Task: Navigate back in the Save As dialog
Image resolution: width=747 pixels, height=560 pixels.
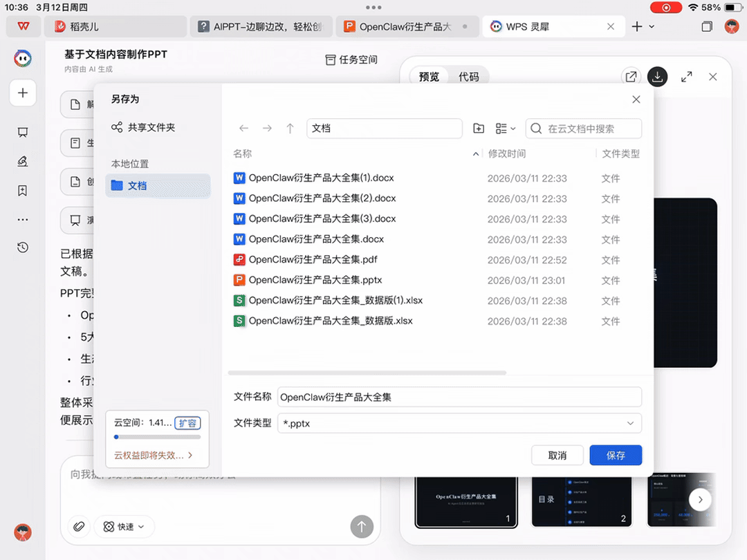Action: coord(244,128)
